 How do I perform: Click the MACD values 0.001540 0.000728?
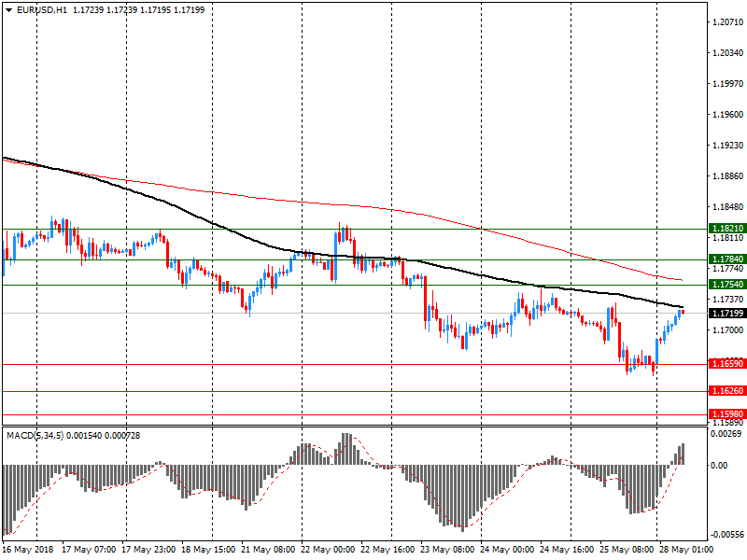[x=104, y=435]
